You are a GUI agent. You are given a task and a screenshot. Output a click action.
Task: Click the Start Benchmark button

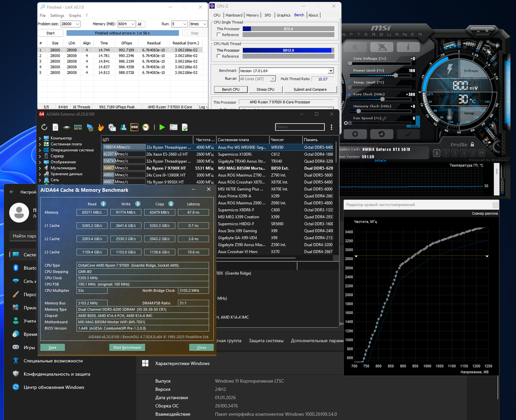click(127, 347)
